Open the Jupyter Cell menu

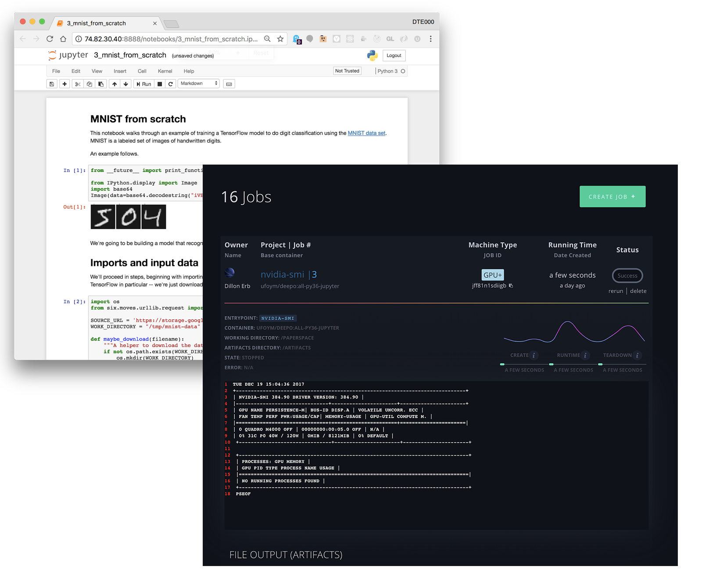[x=142, y=71]
